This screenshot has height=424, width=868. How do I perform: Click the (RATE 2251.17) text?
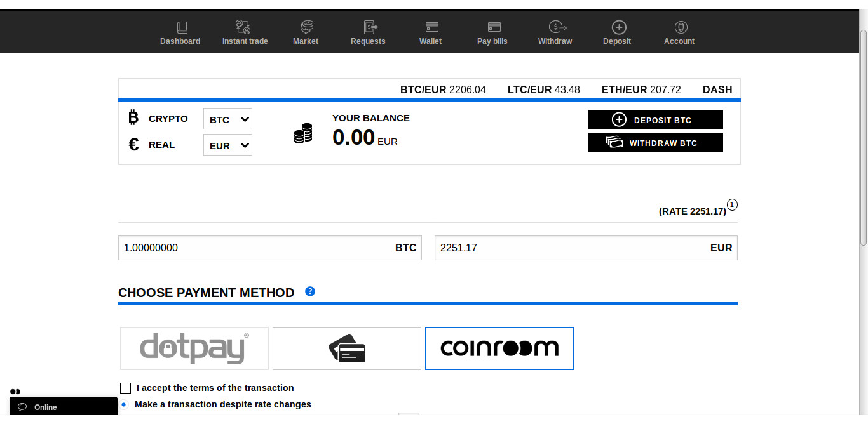tap(693, 211)
